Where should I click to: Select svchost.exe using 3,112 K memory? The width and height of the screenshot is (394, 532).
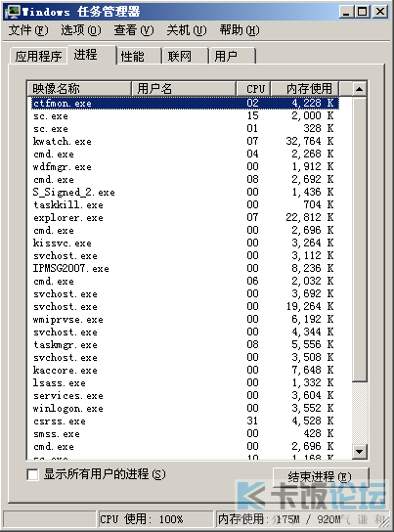click(x=185, y=255)
